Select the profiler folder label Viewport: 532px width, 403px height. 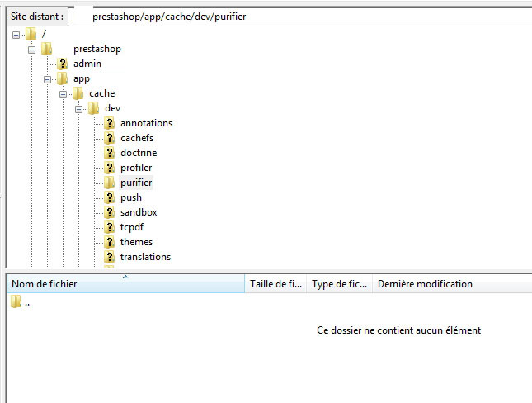(136, 168)
